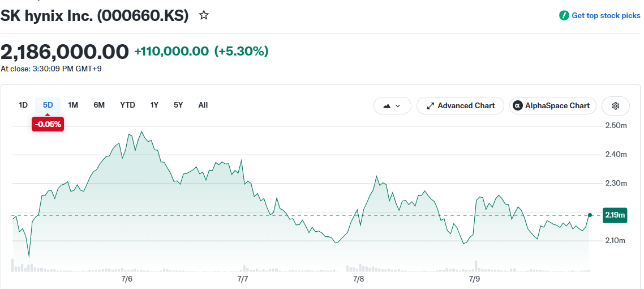Viewport: 644px width, 289px height.
Task: Click the 2.40m price axis label
Action: pos(616,155)
